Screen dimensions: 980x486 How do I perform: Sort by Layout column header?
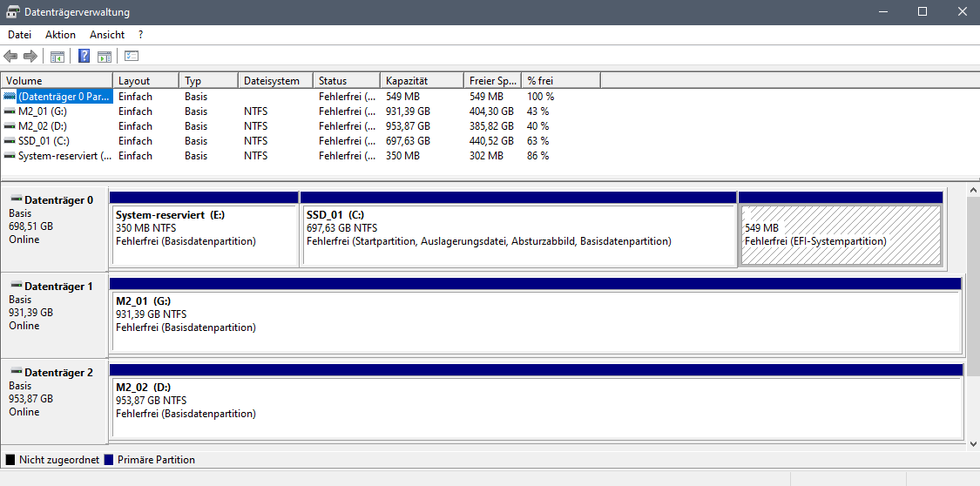tap(145, 81)
